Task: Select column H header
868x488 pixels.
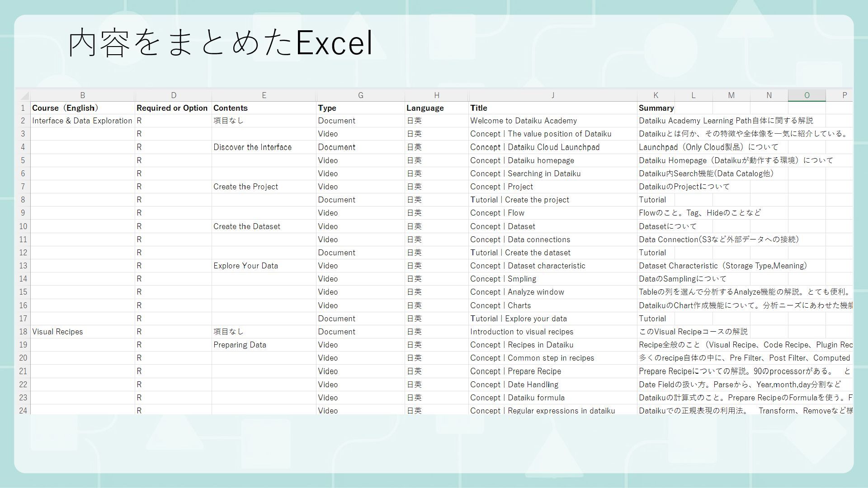Action: [437, 95]
